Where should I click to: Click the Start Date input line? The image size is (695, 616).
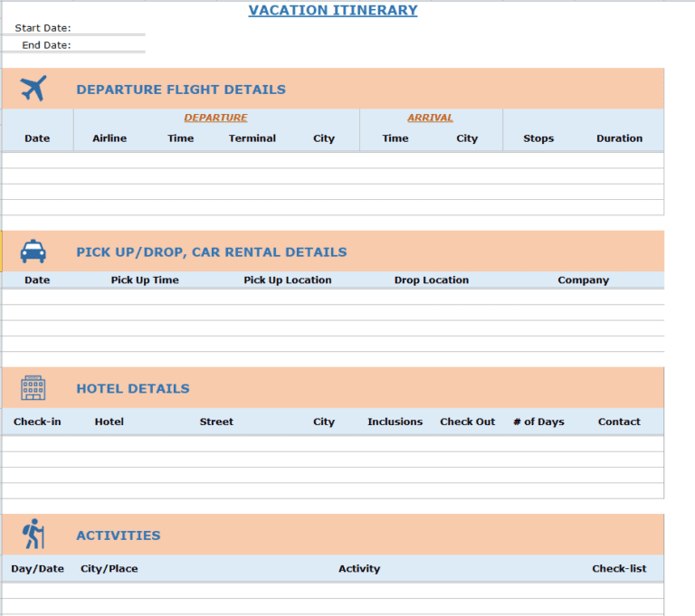(x=109, y=28)
